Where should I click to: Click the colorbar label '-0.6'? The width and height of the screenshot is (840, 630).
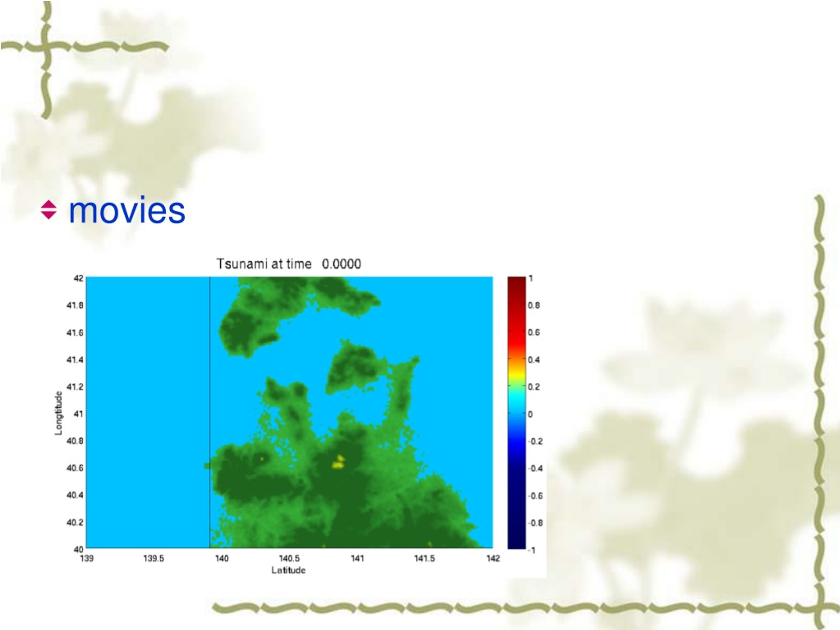(535, 495)
